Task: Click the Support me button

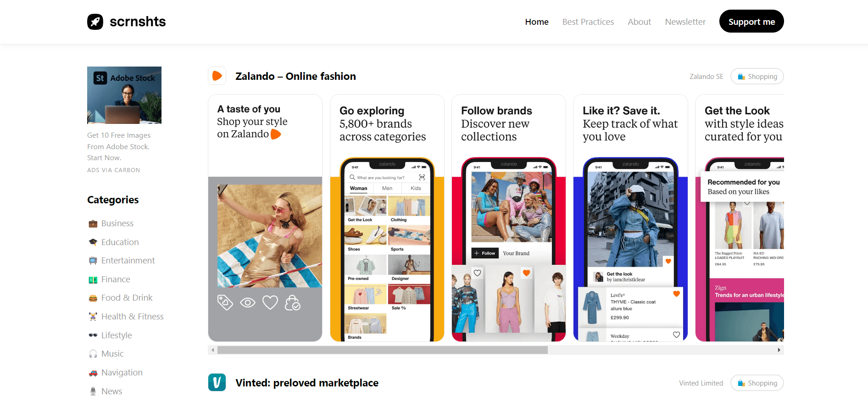Action: 751,21
